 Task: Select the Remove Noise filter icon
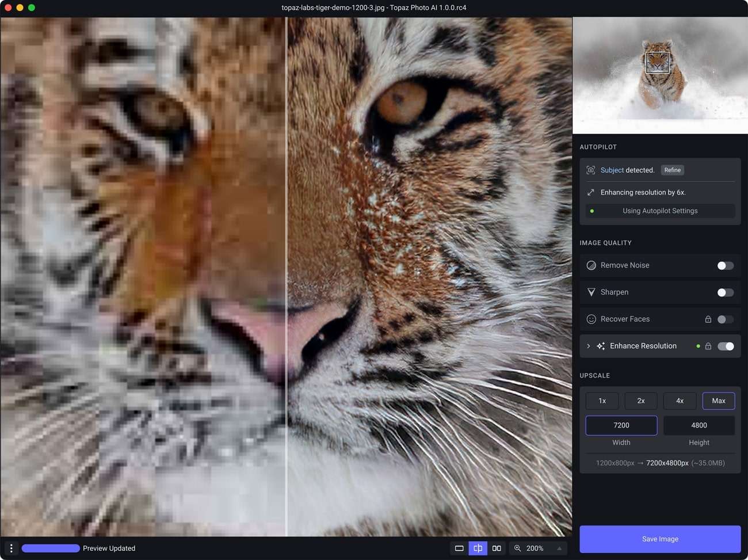click(x=591, y=265)
